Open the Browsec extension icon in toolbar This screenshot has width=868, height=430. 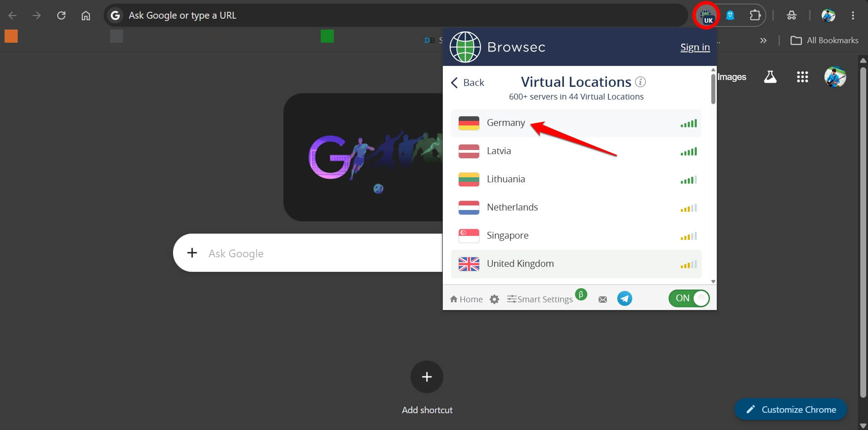tap(707, 16)
